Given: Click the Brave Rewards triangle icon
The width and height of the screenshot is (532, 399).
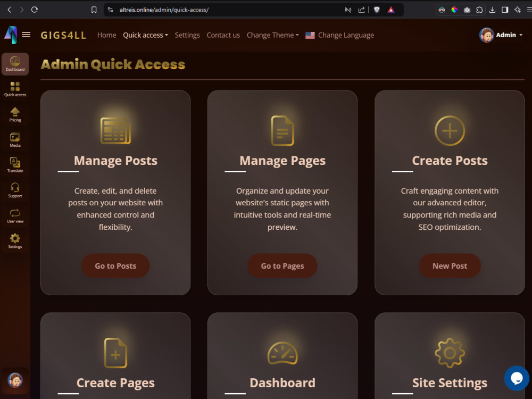Looking at the screenshot, I should (x=391, y=10).
